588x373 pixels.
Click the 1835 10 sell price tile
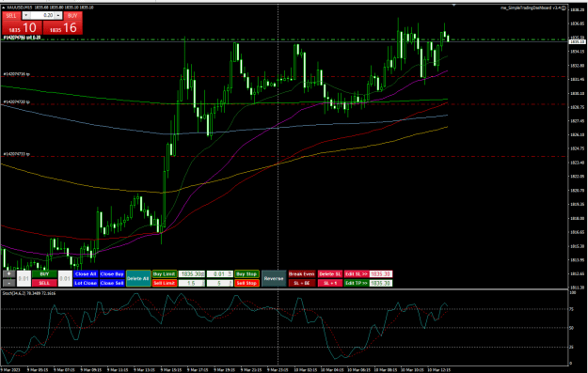point(23,27)
